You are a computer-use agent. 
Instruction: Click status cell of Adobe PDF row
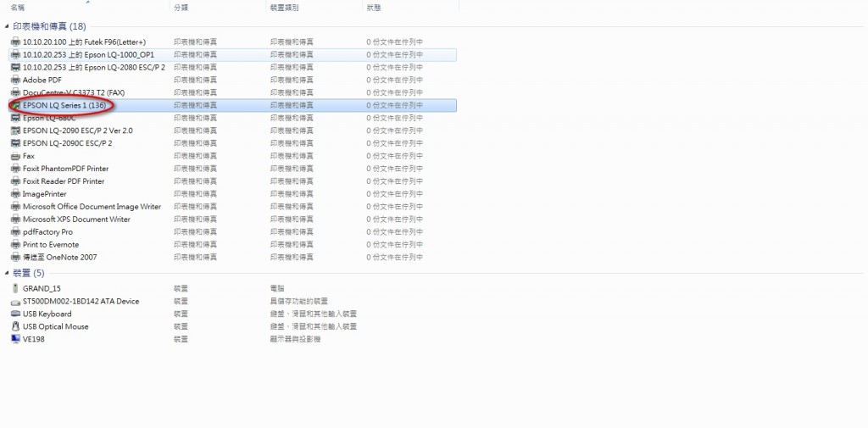395,80
